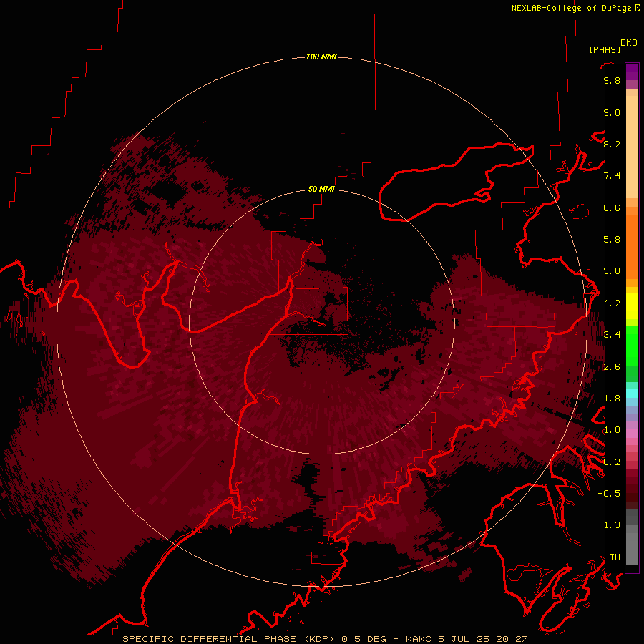This screenshot has width=644, height=644.
Task: Click the NEXLAB-College of DuPage credit text
Action: (x=572, y=8)
